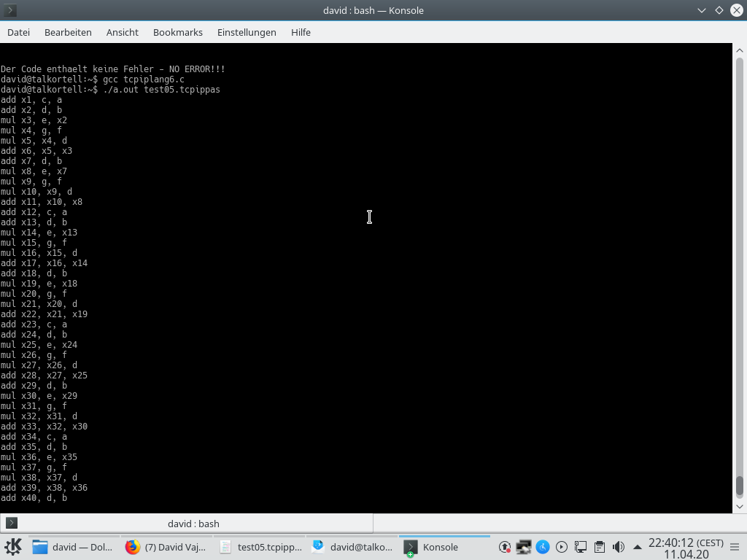Open the media player tray icon
Viewport: 747px width, 560px height.
pos(562,547)
